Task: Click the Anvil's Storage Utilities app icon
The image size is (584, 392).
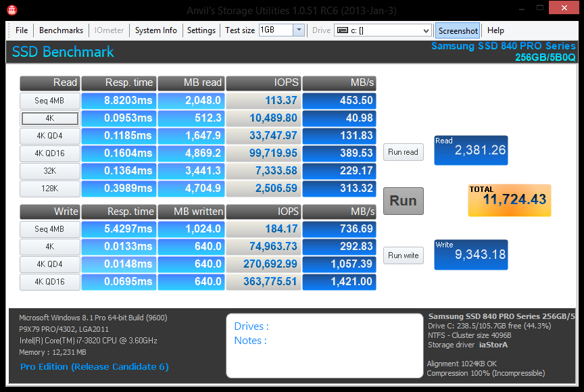Action: click(12, 10)
